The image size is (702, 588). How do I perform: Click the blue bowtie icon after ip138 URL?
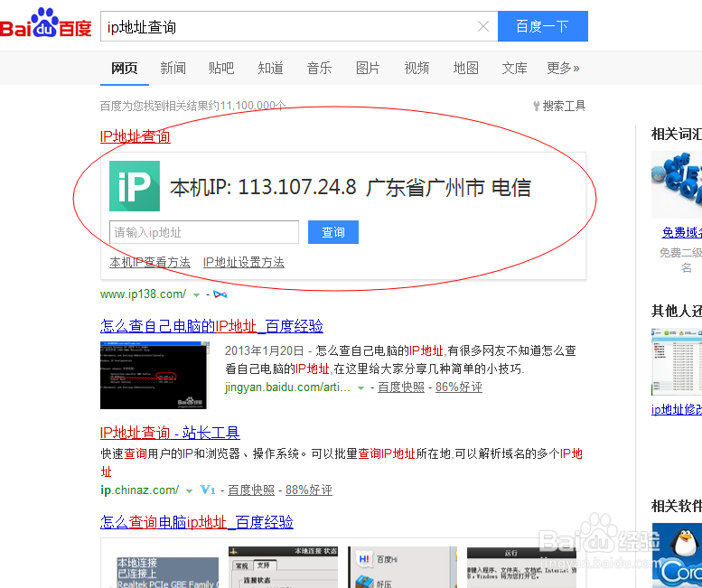point(220,294)
